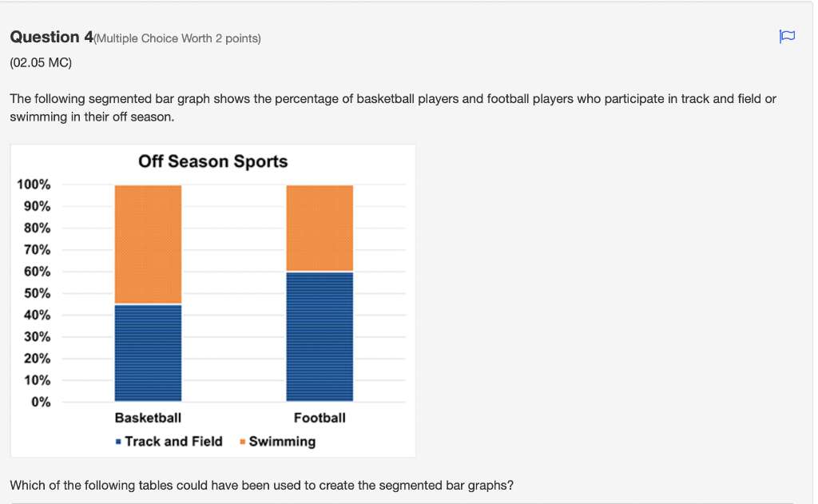Click the Off Season Sports chart title
This screenshot has height=504, width=818.
[212, 161]
